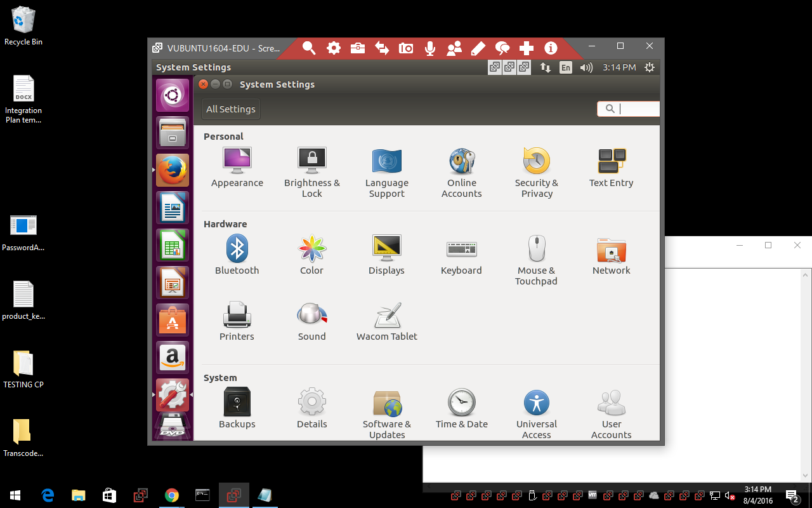This screenshot has width=812, height=508.
Task: Open the Action Center notifications icon
Action: click(792, 495)
